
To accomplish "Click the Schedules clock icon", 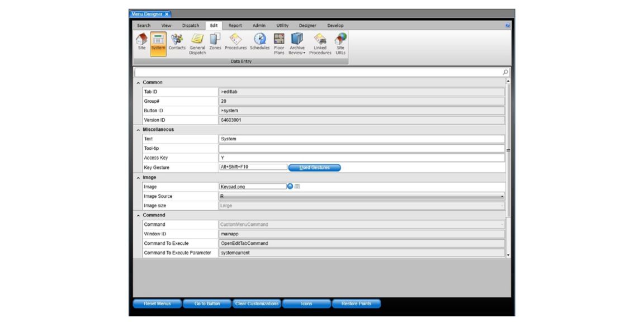I will click(x=260, y=42).
